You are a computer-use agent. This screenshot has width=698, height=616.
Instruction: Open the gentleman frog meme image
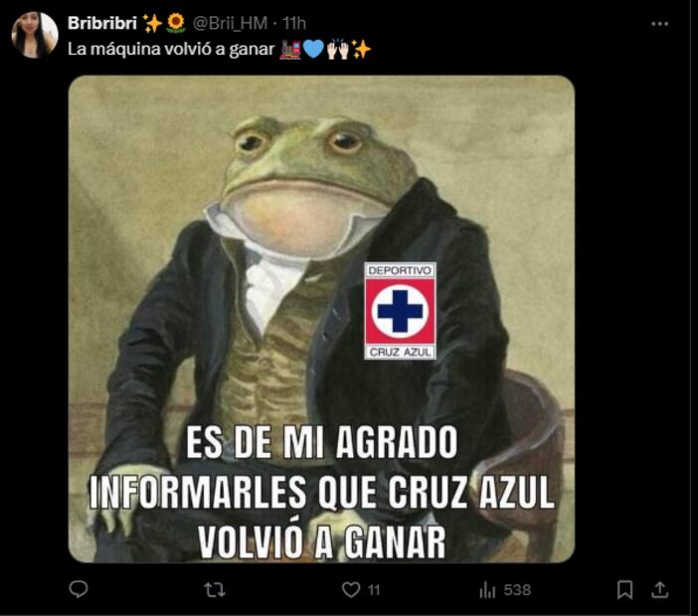pos(321,319)
